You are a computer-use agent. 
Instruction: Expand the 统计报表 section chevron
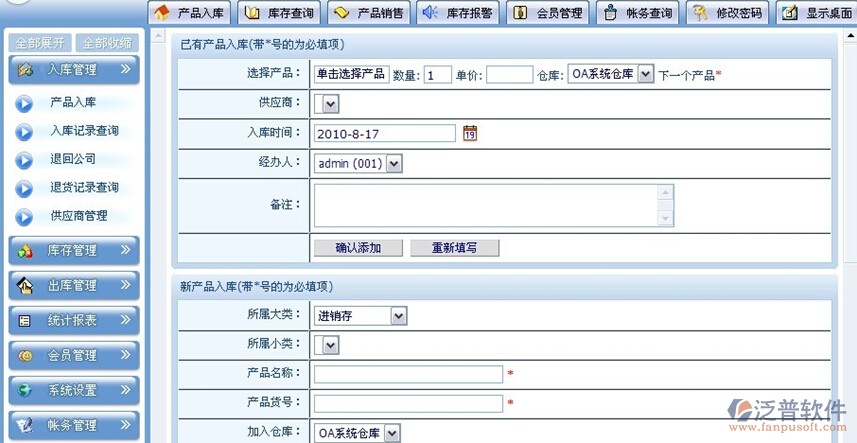tap(126, 320)
